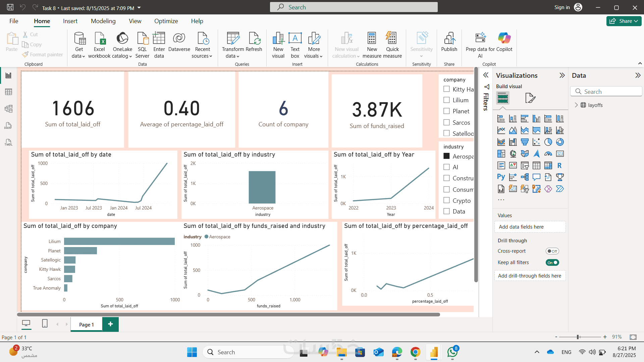
Task: Switch to mobile layout icon
Action: (x=45, y=323)
